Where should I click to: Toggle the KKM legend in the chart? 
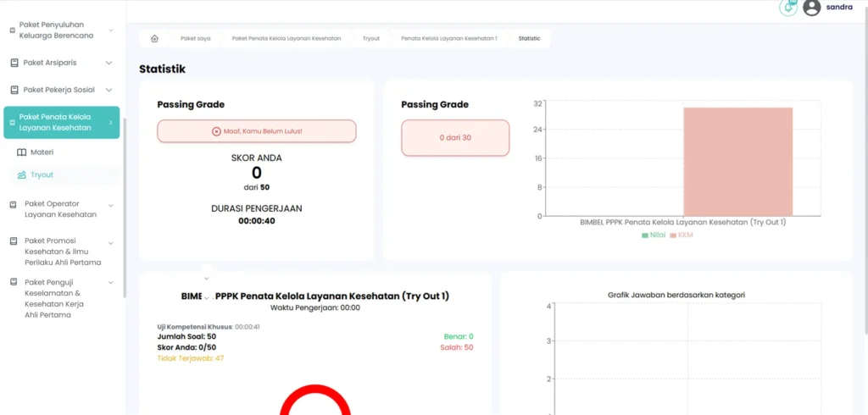[x=681, y=235]
